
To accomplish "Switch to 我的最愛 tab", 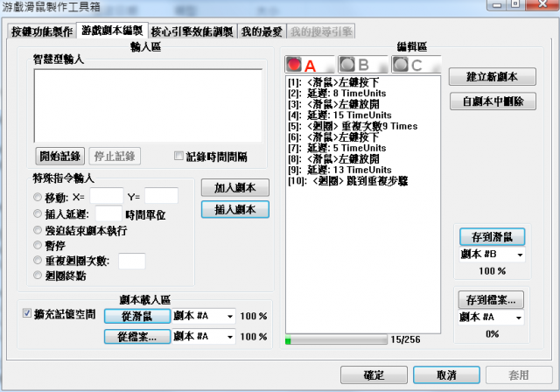I will [262, 31].
